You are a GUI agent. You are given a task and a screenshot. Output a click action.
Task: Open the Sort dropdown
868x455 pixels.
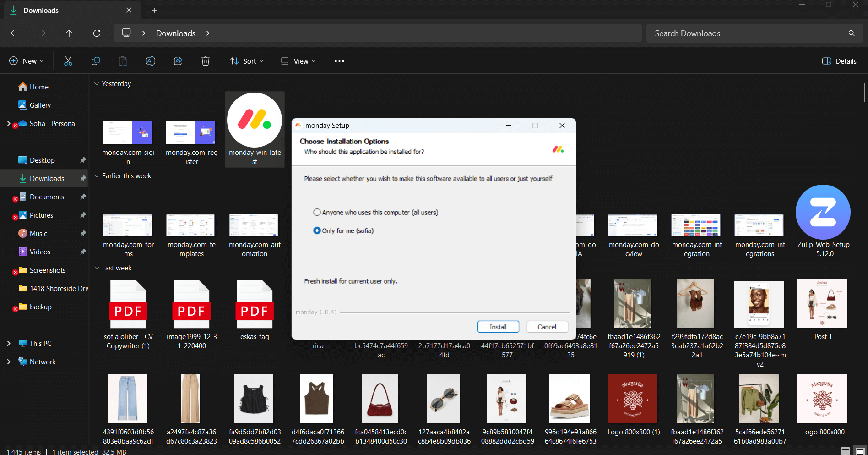coord(247,61)
